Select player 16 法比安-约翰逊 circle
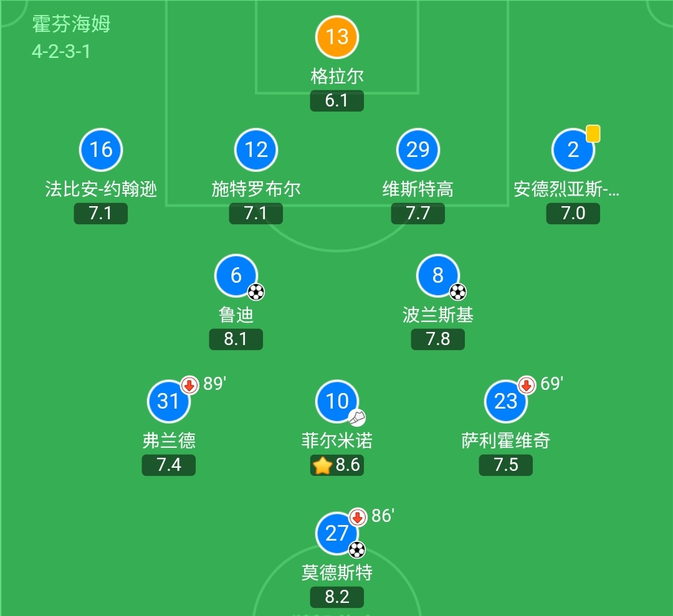 101,149
